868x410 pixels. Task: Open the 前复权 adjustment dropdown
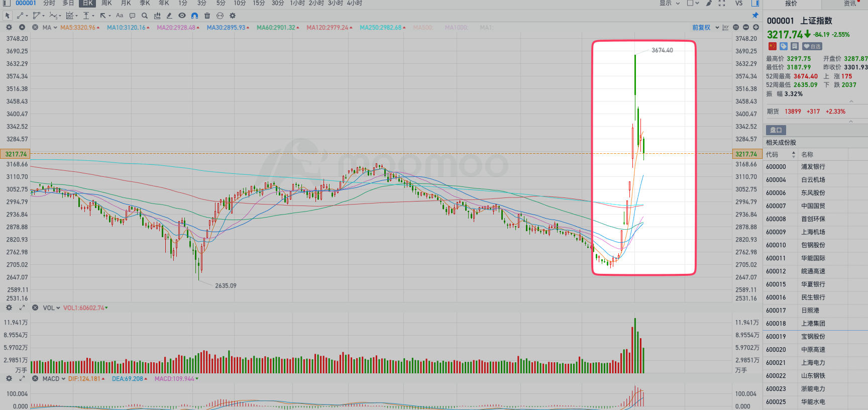(x=705, y=27)
